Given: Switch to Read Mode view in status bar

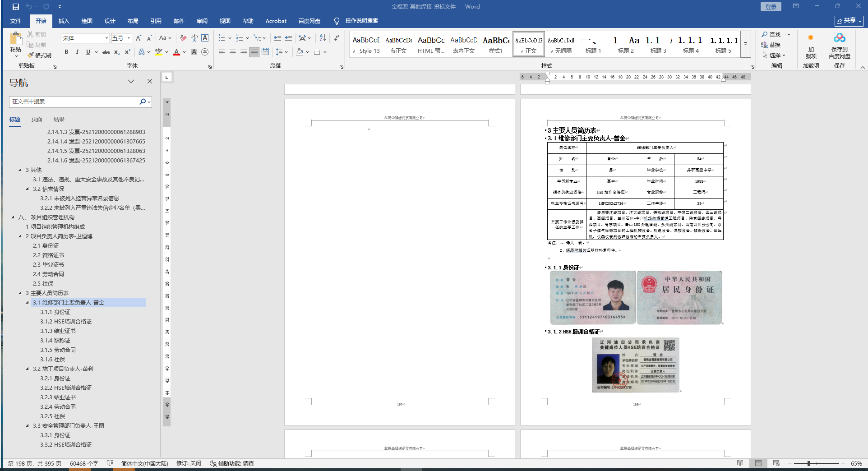Looking at the screenshot, I should [740, 463].
